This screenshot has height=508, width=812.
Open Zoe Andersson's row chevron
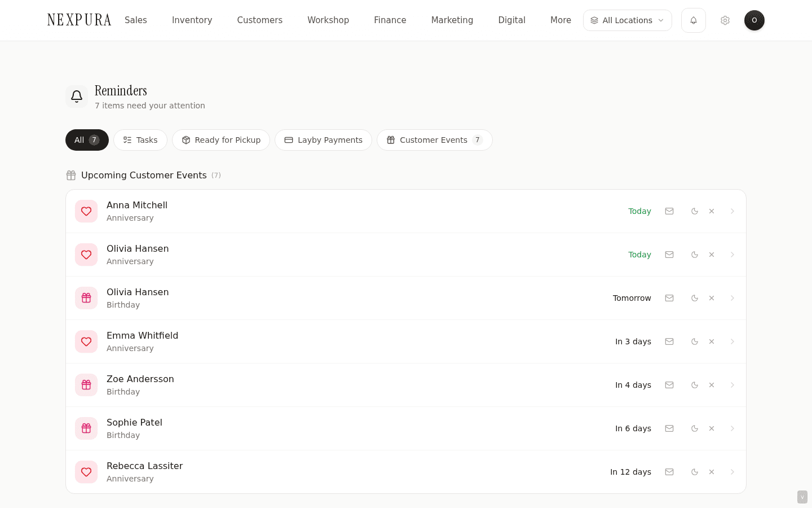pyautogui.click(x=732, y=385)
